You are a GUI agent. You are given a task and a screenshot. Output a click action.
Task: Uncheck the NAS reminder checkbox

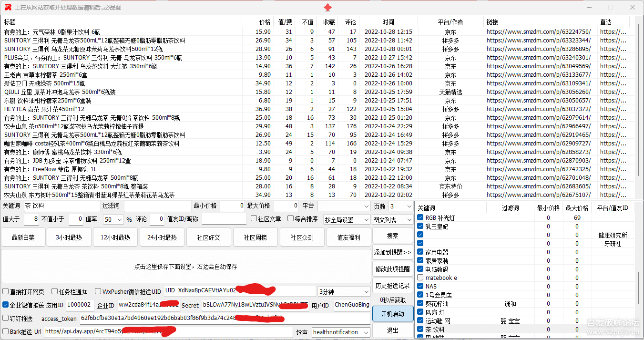pyautogui.click(x=420, y=286)
